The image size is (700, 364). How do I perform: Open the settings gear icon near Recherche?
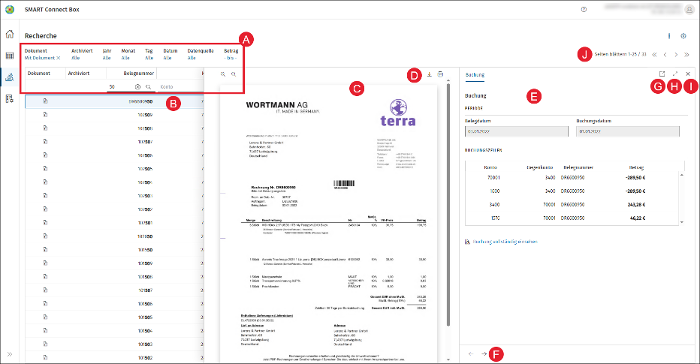(683, 36)
